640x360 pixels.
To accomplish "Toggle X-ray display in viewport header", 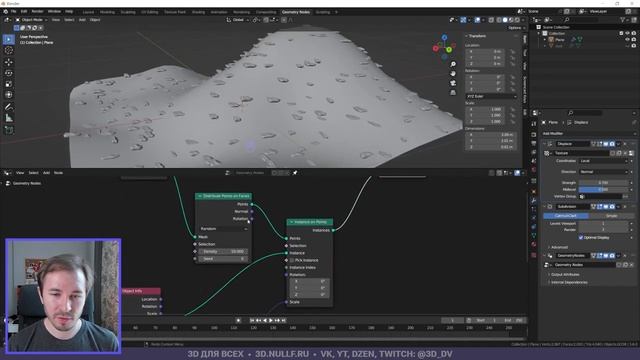I will tap(491, 20).
